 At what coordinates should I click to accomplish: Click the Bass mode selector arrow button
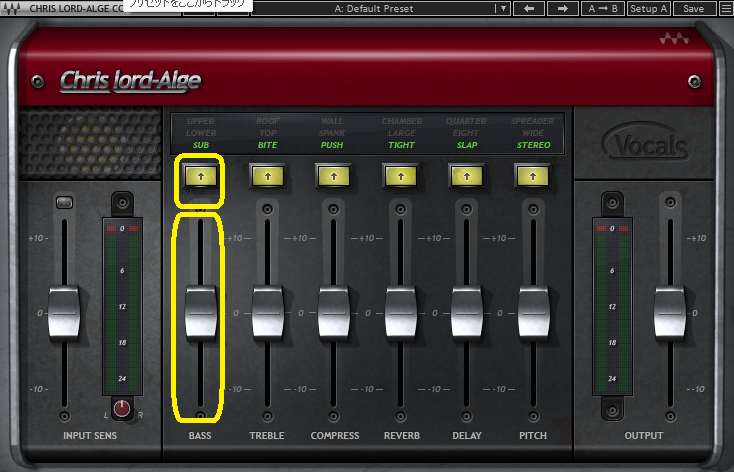(x=199, y=176)
